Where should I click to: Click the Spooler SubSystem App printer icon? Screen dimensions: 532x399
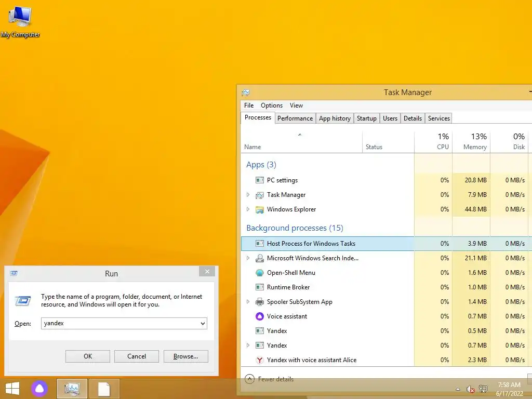(260, 302)
